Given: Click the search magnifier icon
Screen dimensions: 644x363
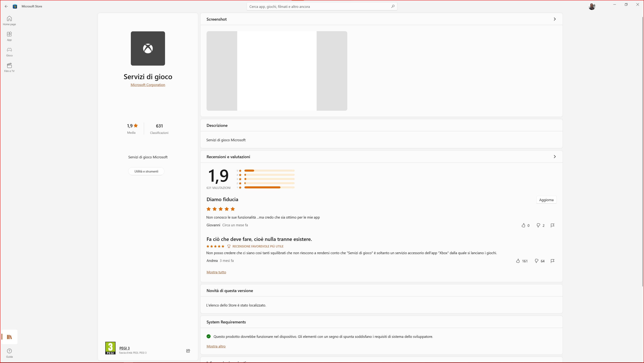Looking at the screenshot, I should (393, 7).
